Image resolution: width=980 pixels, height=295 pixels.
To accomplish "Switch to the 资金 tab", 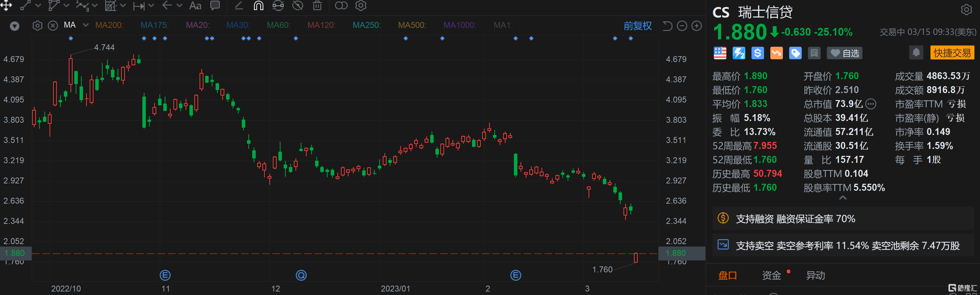I will click(771, 275).
